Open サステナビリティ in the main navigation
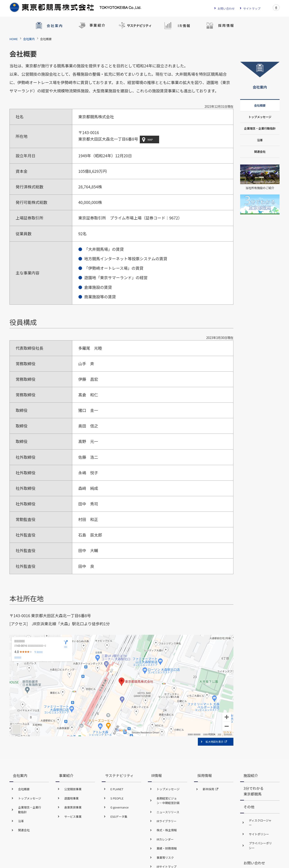289x868 pixels. [135, 26]
